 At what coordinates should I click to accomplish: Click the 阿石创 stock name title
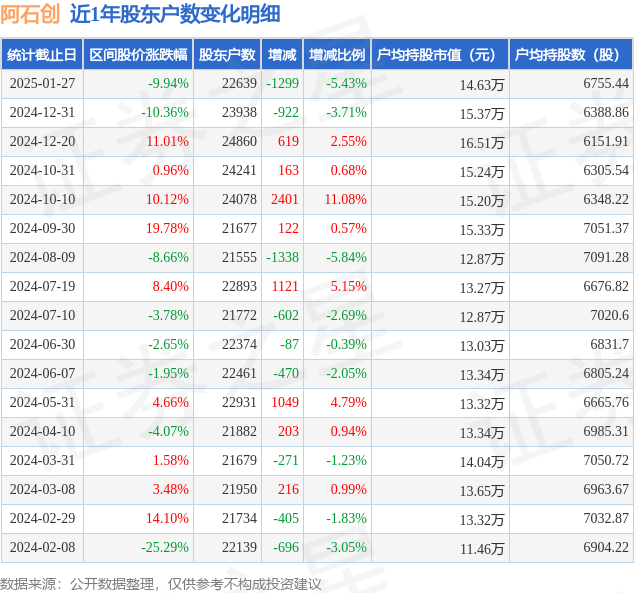pyautogui.click(x=30, y=15)
